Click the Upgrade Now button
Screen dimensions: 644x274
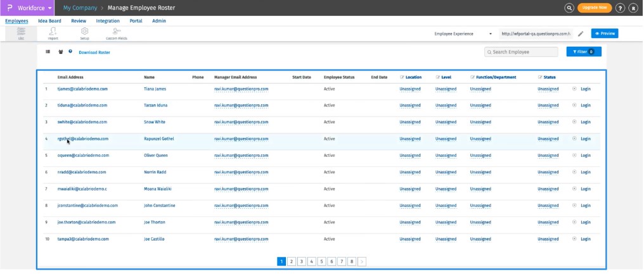(x=594, y=8)
